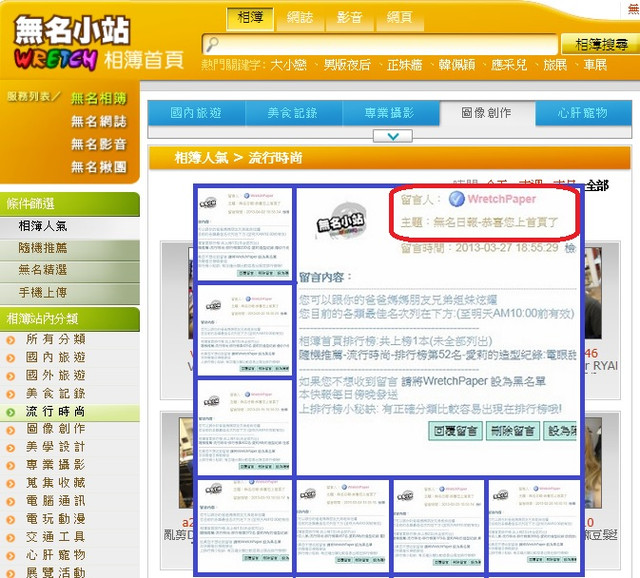Open the 專業攝影 blue category tab
Screen dimensions: 640x578
(x=389, y=113)
